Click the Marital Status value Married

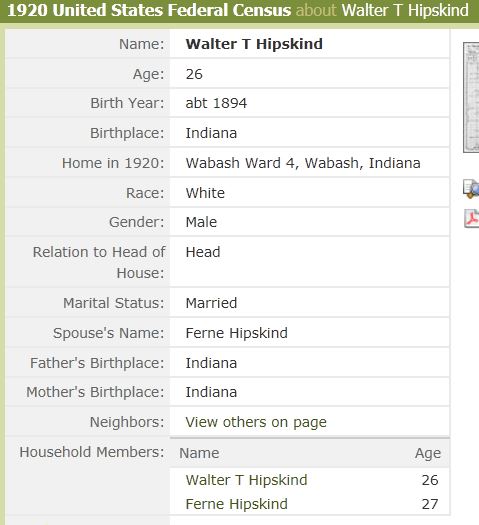coord(211,303)
